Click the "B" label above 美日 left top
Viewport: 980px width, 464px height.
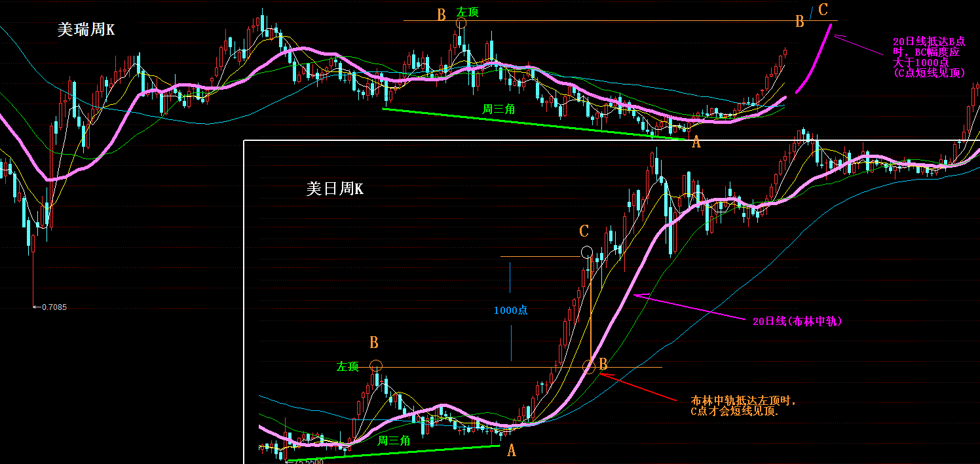[373, 343]
